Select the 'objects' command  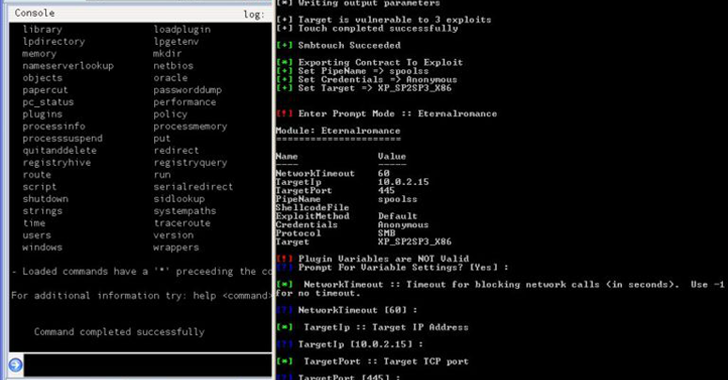coord(42,78)
